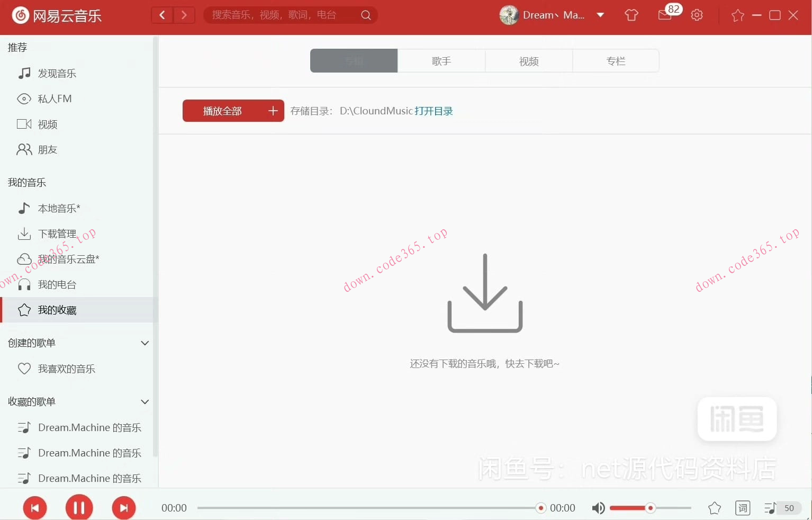Image resolution: width=812 pixels, height=520 pixels.
Task: Go forward with the right arrow button
Action: pos(184,15)
